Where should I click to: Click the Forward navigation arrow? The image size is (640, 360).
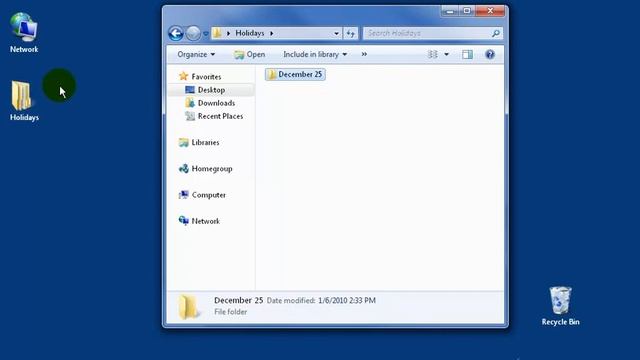click(193, 33)
